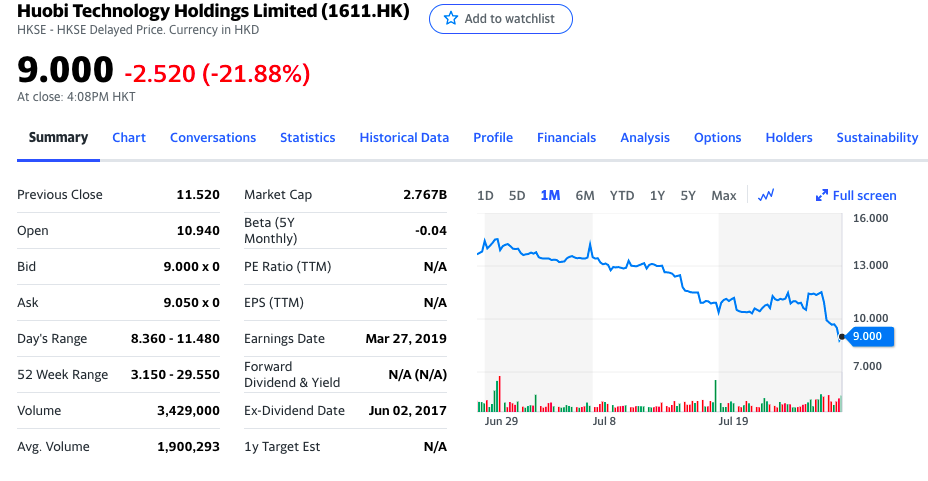Switch to the Summary tab
The height and width of the screenshot is (481, 928).
pyautogui.click(x=58, y=137)
